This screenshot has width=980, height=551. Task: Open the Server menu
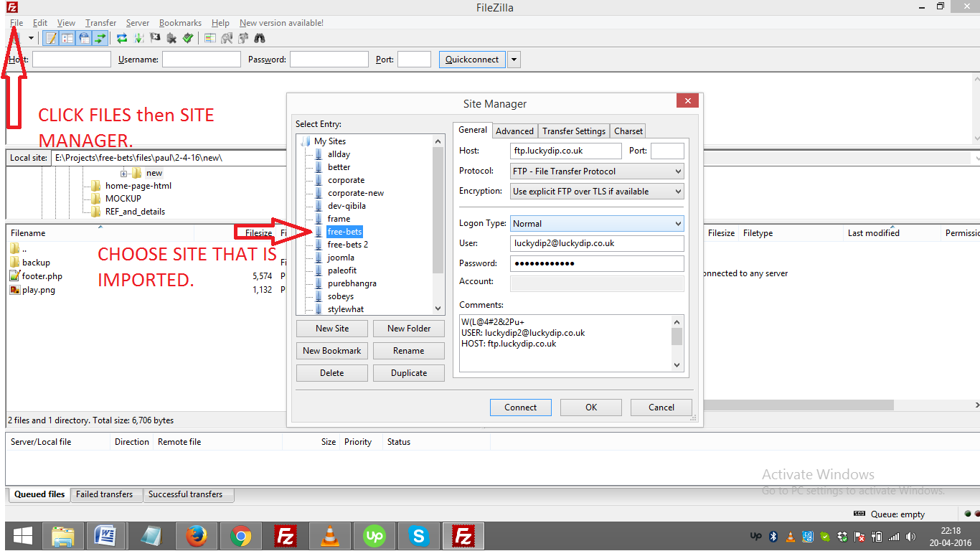point(138,23)
